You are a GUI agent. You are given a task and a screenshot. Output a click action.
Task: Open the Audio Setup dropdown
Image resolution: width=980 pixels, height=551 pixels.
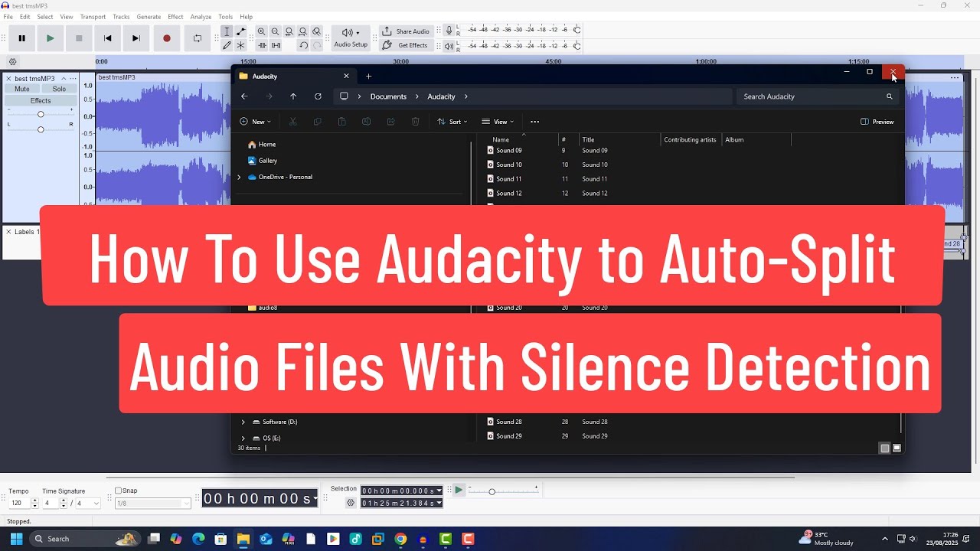coord(351,38)
